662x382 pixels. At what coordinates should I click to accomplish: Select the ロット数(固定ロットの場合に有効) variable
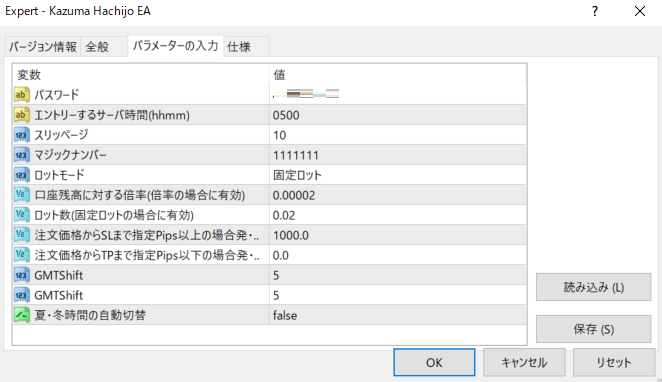pyautogui.click(x=114, y=215)
